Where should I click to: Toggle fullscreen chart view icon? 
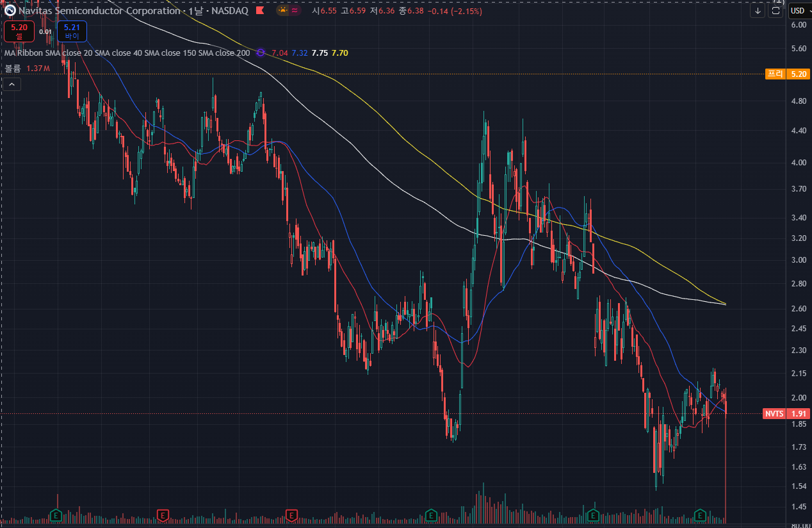tap(776, 11)
